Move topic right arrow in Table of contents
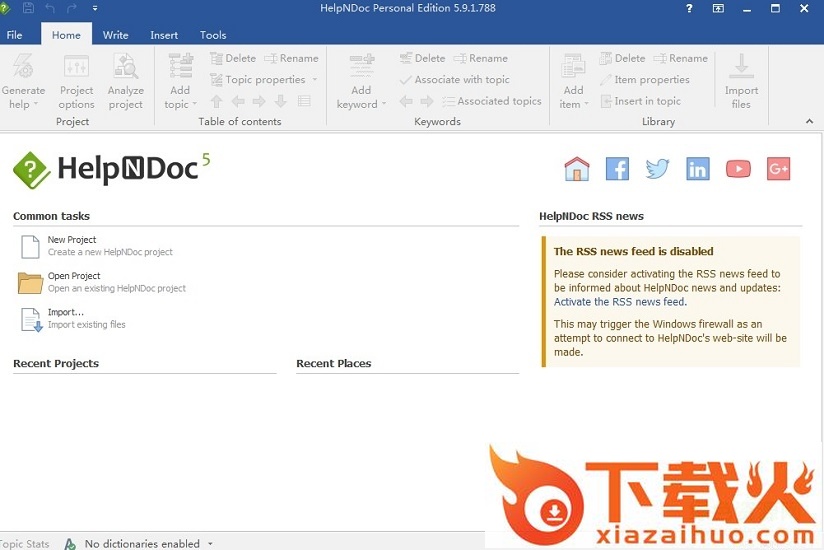The width and height of the screenshot is (824, 550). coord(259,101)
